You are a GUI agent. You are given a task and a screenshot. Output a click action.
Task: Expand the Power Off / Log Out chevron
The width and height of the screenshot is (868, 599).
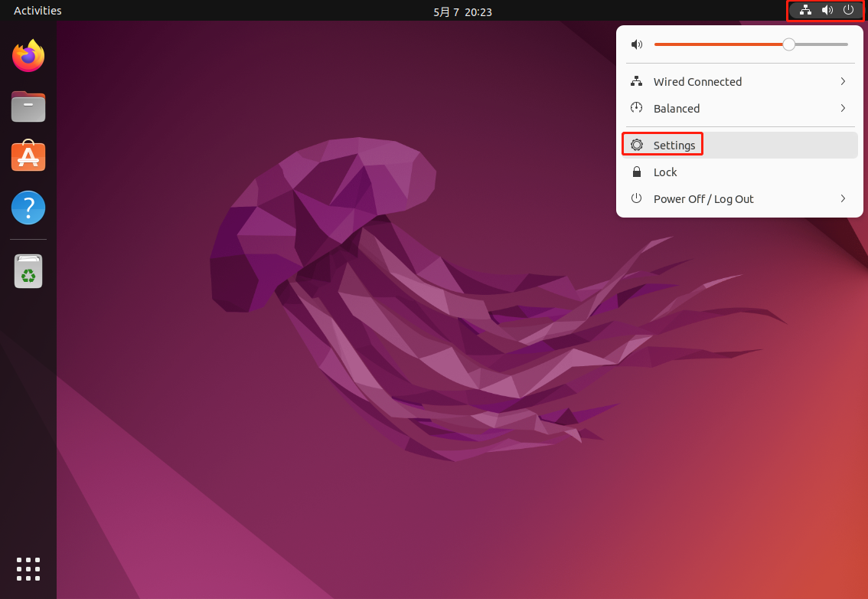point(843,198)
